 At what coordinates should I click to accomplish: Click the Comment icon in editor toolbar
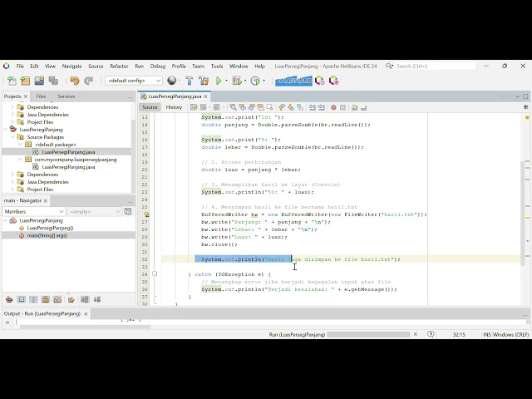355,107
